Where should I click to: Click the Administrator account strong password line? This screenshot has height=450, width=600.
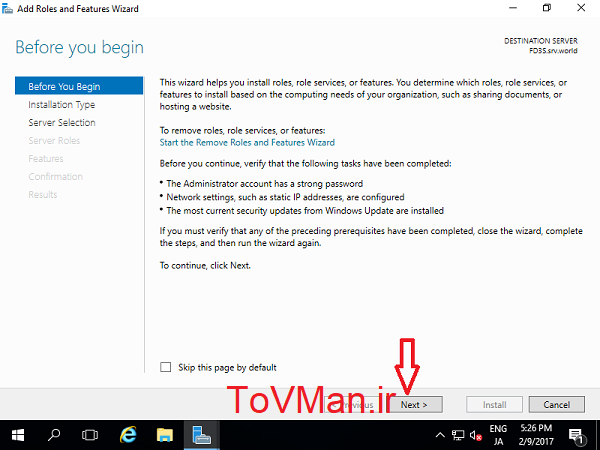(264, 184)
